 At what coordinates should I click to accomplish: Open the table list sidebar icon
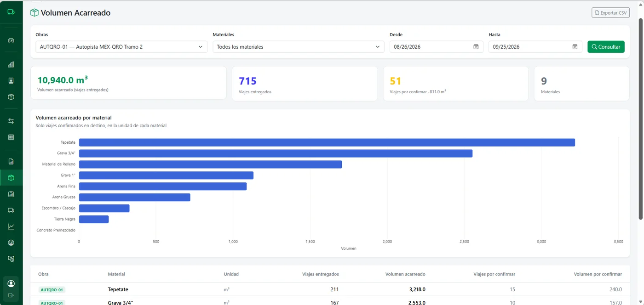(x=11, y=137)
